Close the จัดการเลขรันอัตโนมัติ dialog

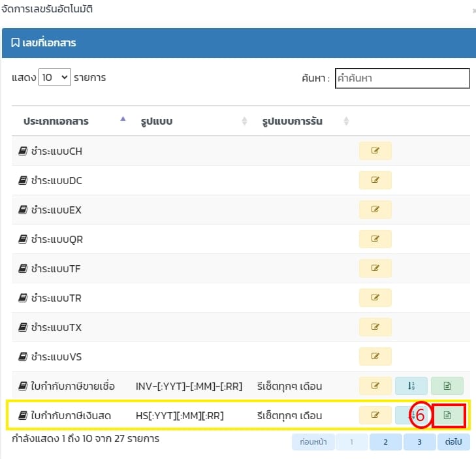(x=473, y=11)
